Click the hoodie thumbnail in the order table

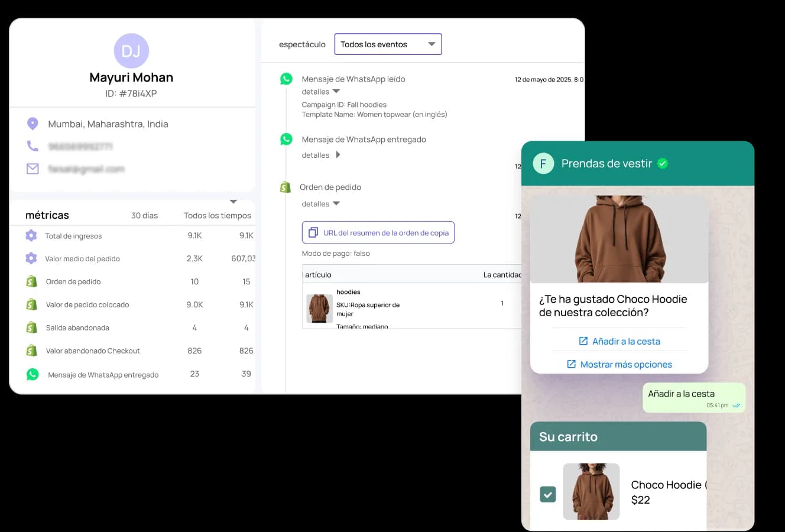(319, 309)
